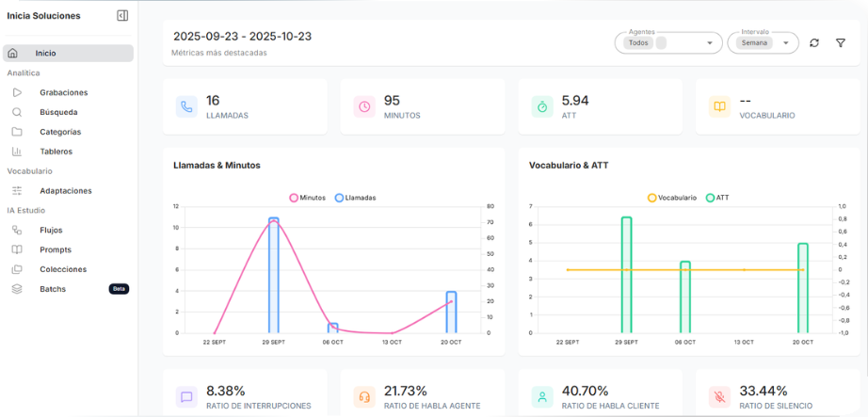Click the phone icon on Llamadas card
This screenshot has height=417, width=868.
(186, 107)
